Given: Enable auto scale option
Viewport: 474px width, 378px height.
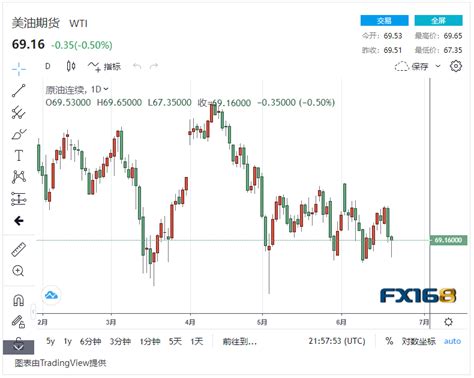Looking at the screenshot, I should tap(452, 341).
